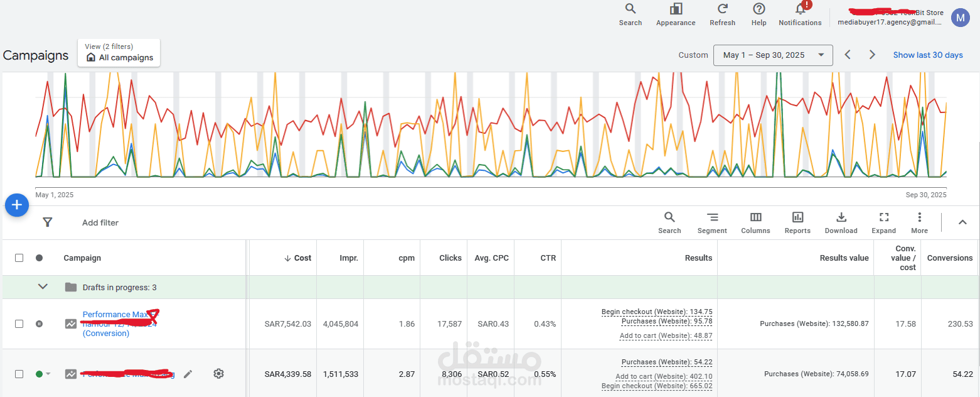Screen dimensions: 980x397
Task: Click the Search icon in top header
Action: (x=630, y=9)
